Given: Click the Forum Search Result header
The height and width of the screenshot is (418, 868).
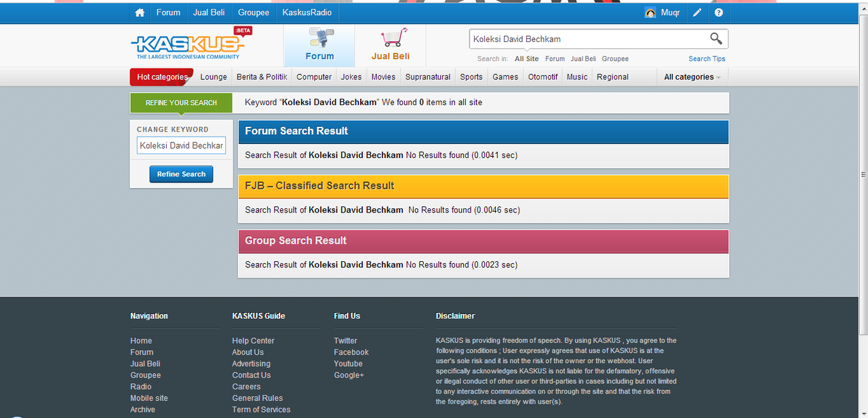Looking at the screenshot, I should (x=484, y=132).
